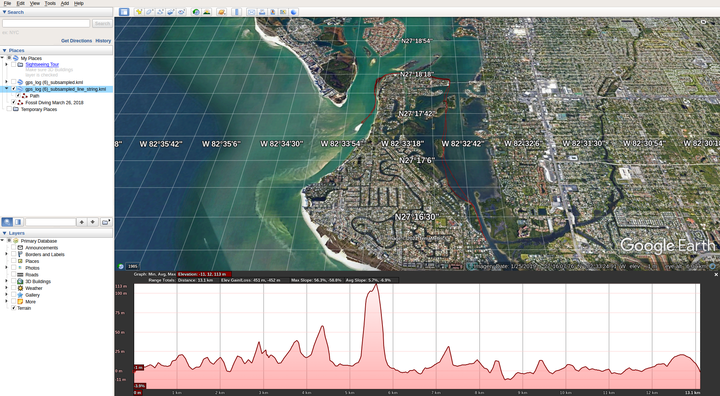
Task: Open the historical imagery clock icon
Action: [196, 12]
